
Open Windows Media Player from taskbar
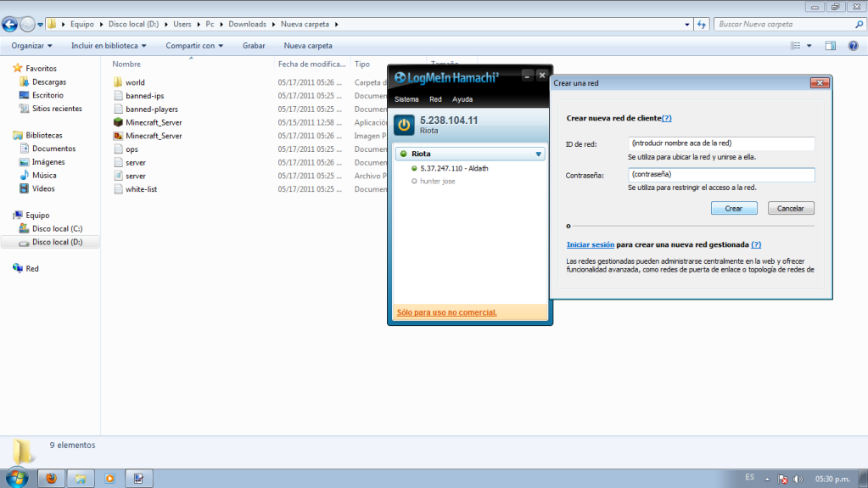(109, 478)
